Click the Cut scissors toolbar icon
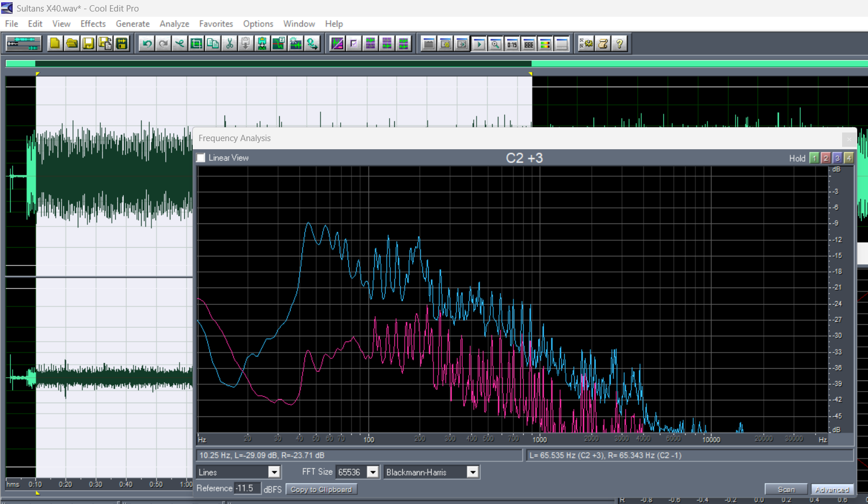This screenshot has width=868, height=504. click(229, 44)
